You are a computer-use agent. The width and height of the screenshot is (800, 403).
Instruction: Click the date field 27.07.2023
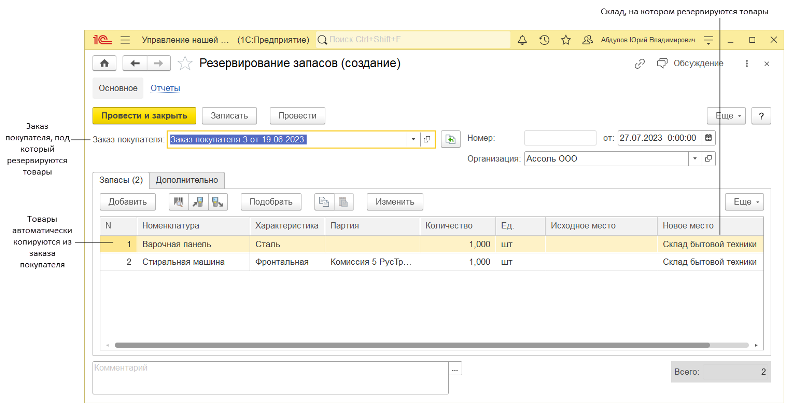[x=660, y=138]
